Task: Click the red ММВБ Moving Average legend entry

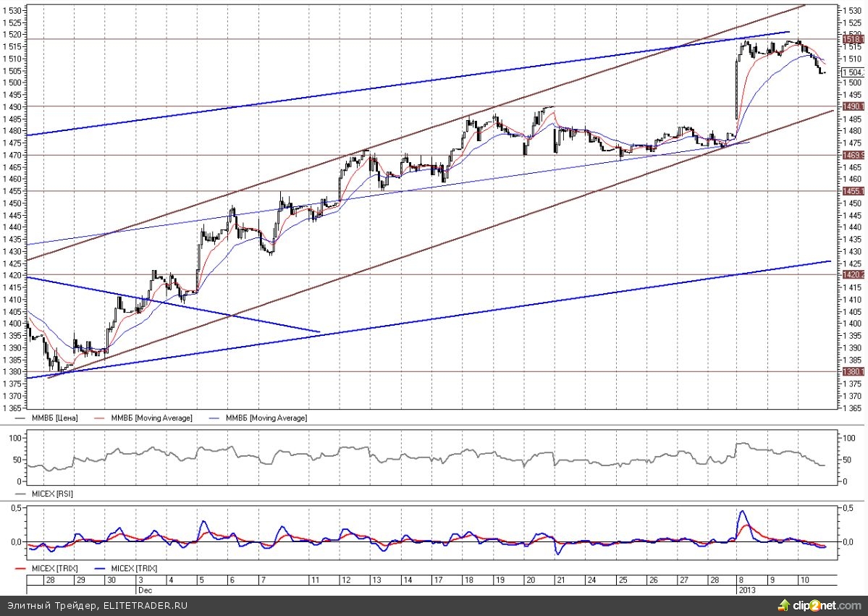Action: [149, 418]
